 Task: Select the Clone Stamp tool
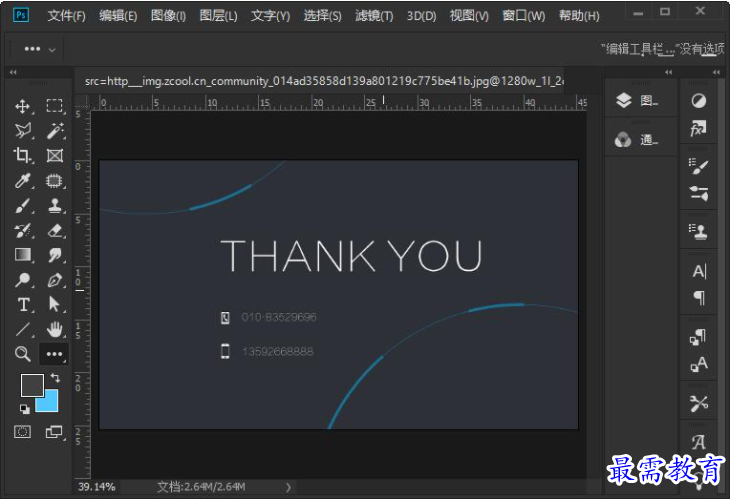tap(55, 205)
